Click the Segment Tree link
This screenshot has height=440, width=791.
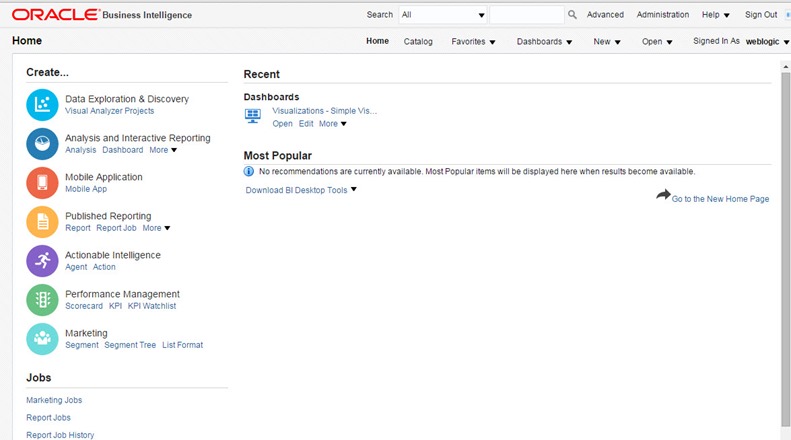point(130,345)
